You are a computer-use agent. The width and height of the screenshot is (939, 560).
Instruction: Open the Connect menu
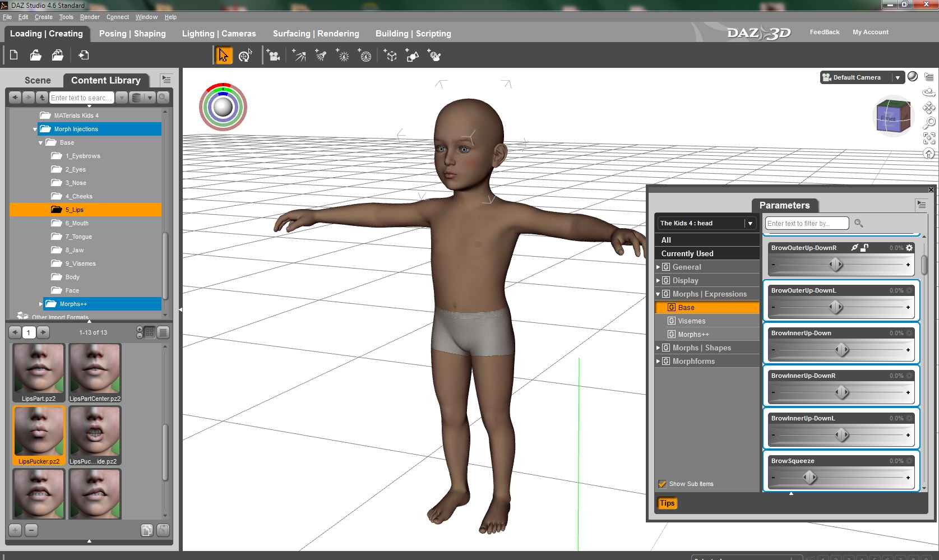tap(118, 17)
